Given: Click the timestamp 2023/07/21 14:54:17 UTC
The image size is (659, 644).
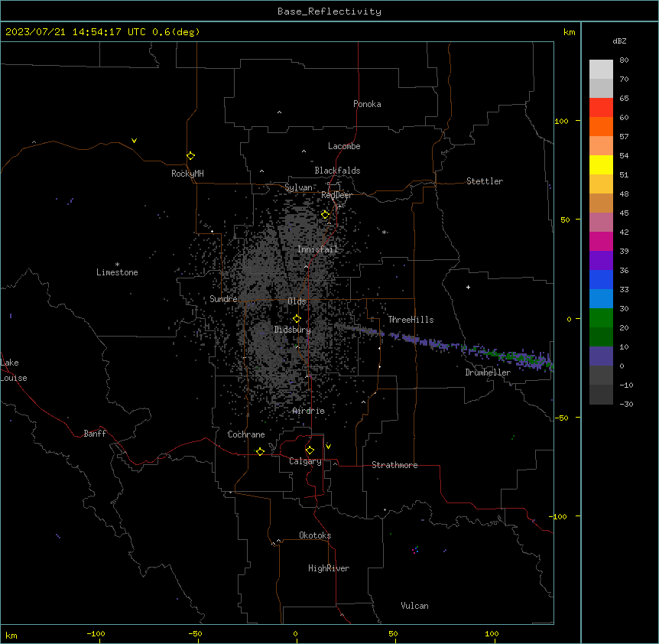Looking at the screenshot, I should pos(75,32).
